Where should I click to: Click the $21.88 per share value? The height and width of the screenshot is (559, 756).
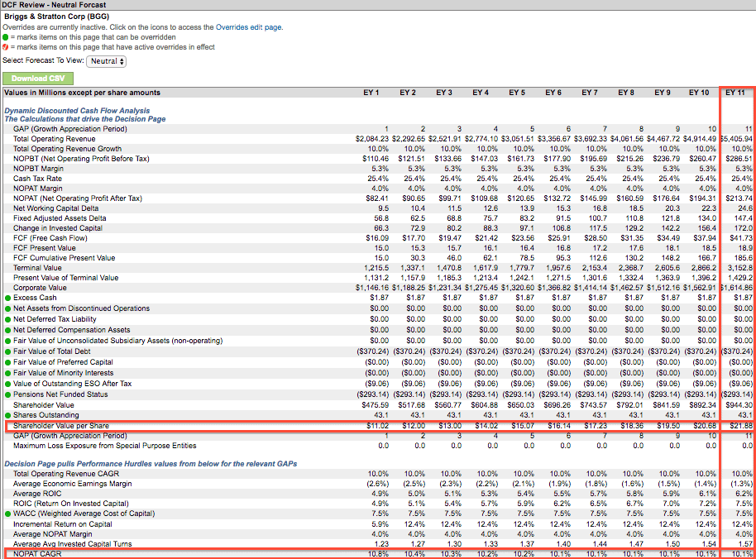pyautogui.click(x=741, y=426)
